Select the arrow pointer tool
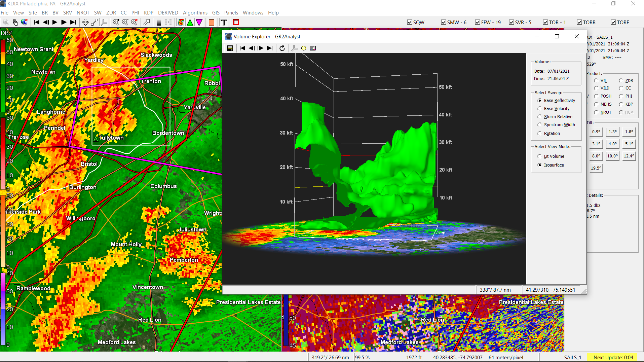Viewport: 644px width, 362px height. 147,22
